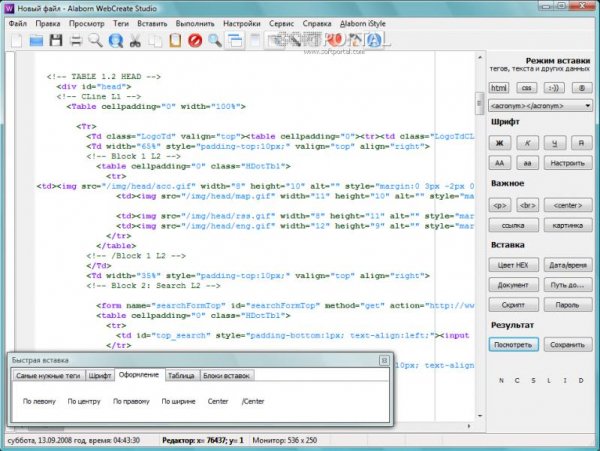Image resolution: width=600 pixels, height=451 pixels.
Task: Click the Я font button
Action: coord(582,143)
